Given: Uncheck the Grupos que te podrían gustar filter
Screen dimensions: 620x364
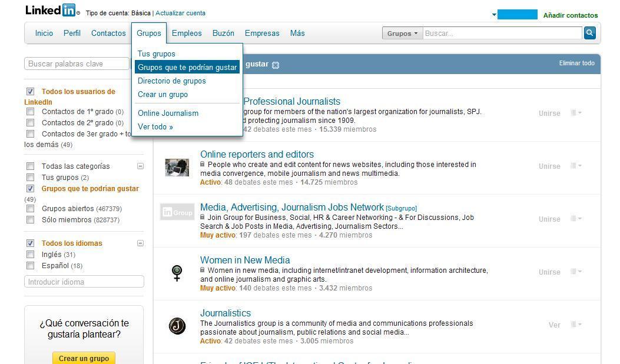Looking at the screenshot, I should [30, 189].
